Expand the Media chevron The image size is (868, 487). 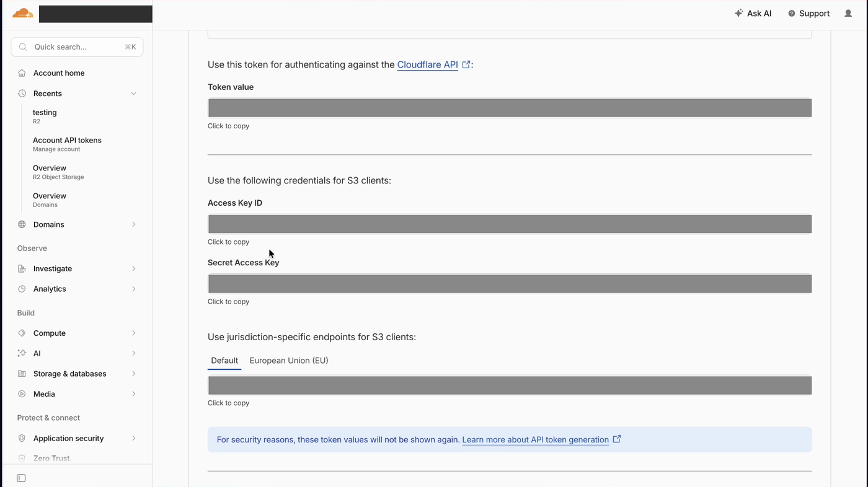click(133, 394)
